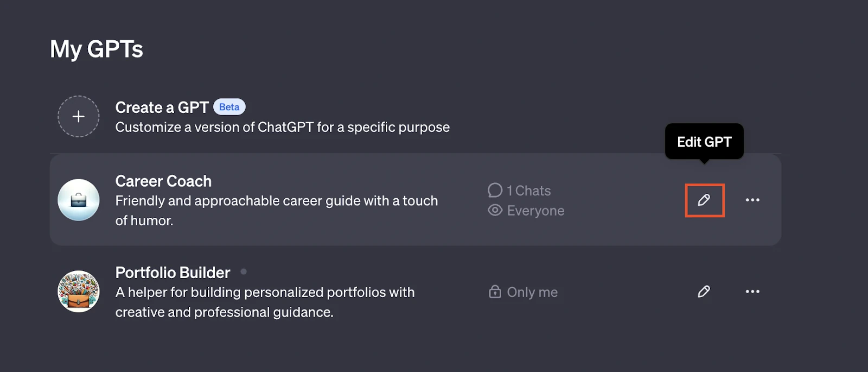Screen dimensions: 868x372
Task: Click the Portfolio Builder avatar image
Action: [x=79, y=292]
